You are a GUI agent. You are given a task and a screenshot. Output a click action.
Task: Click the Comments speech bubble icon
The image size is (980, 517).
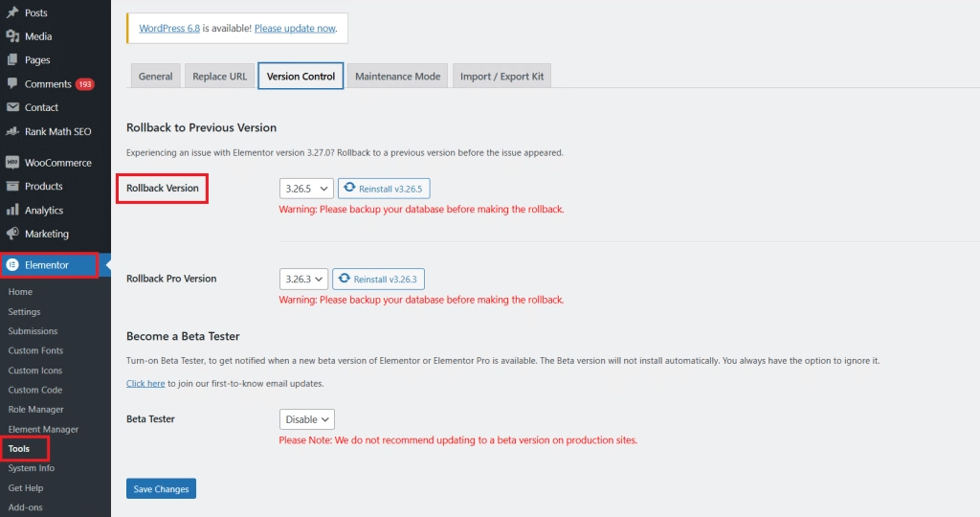click(12, 84)
